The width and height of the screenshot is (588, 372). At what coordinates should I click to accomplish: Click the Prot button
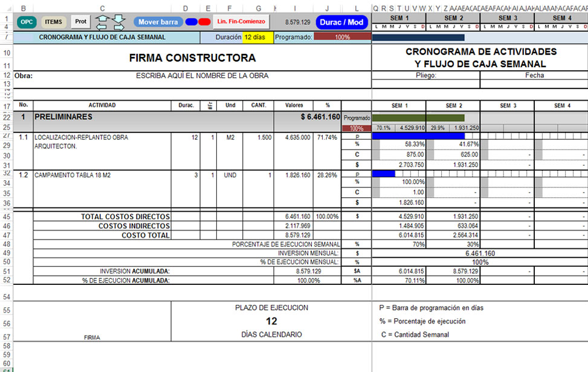point(81,22)
